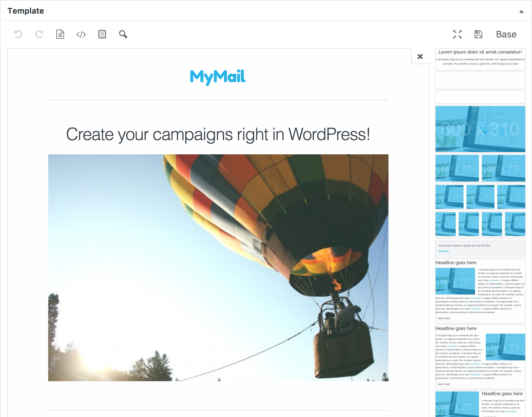The image size is (532, 417).
Task: Enter fullscreen editing mode
Action: (x=457, y=34)
